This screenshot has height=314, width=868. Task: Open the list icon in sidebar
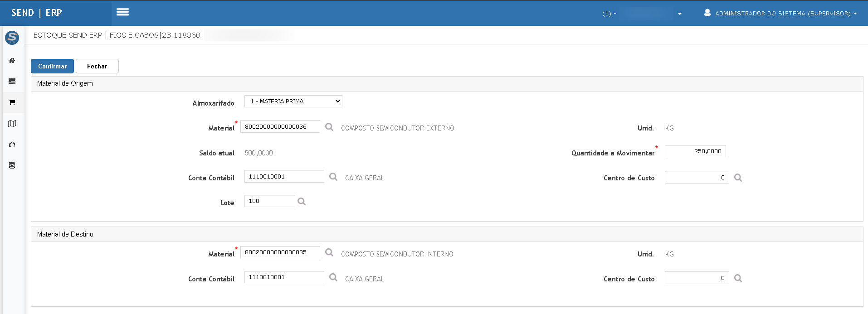tap(12, 82)
